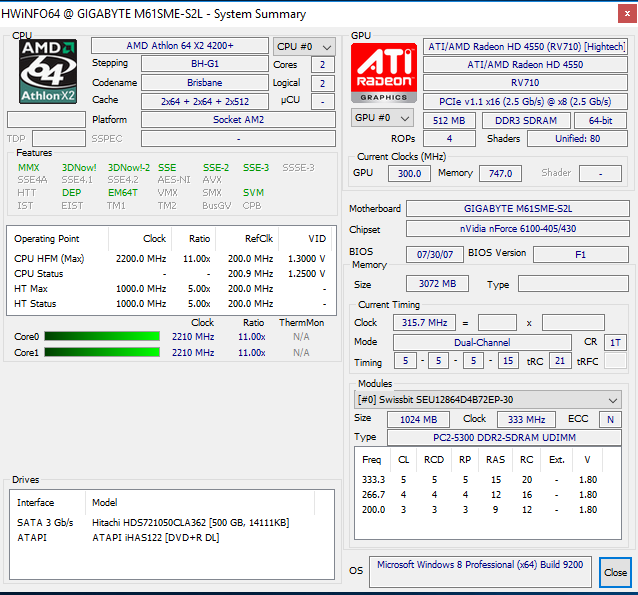Click the ECC N field

point(610,419)
